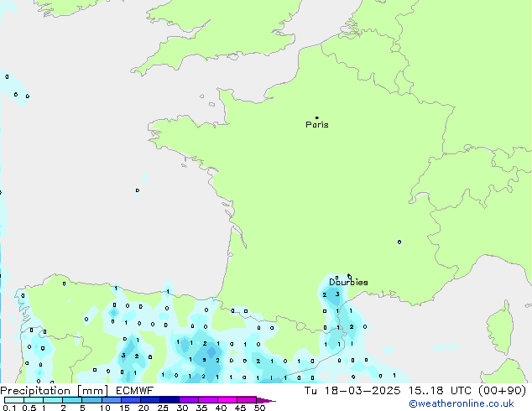Pick the 35–40 mm legend swatch
This screenshot has height=411, width=532.
click(x=207, y=400)
